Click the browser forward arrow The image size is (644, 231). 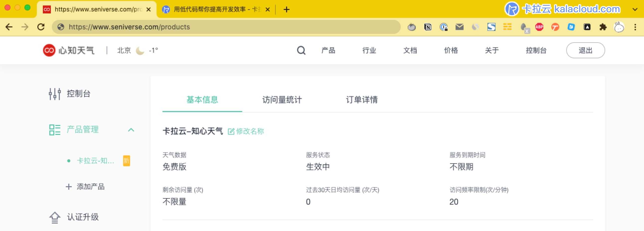25,27
